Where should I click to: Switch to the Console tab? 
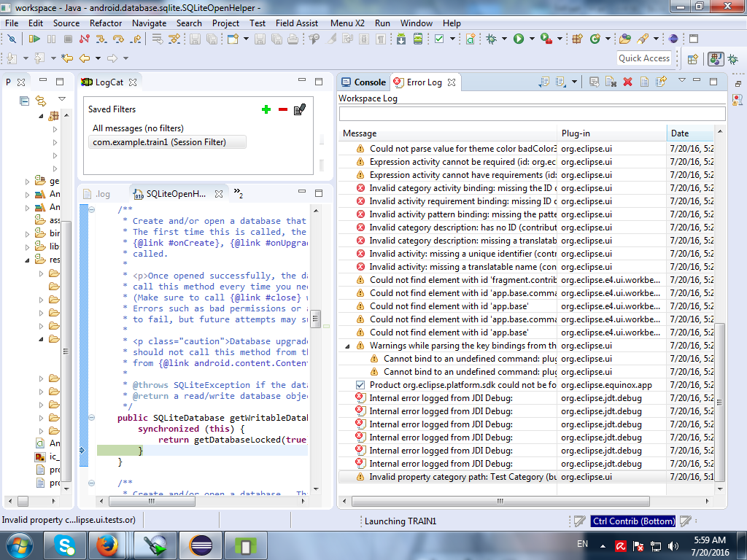pyautogui.click(x=363, y=82)
